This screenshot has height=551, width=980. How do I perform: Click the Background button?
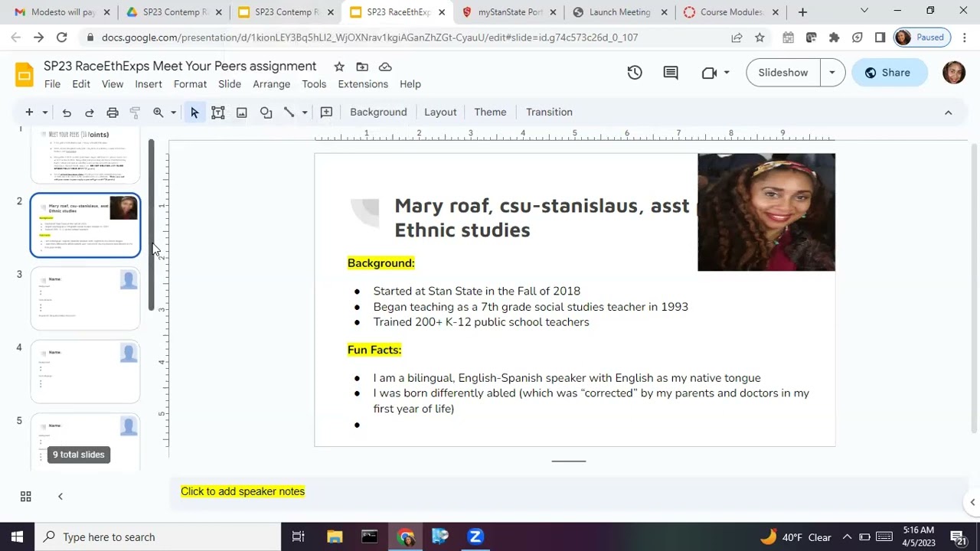(x=378, y=112)
